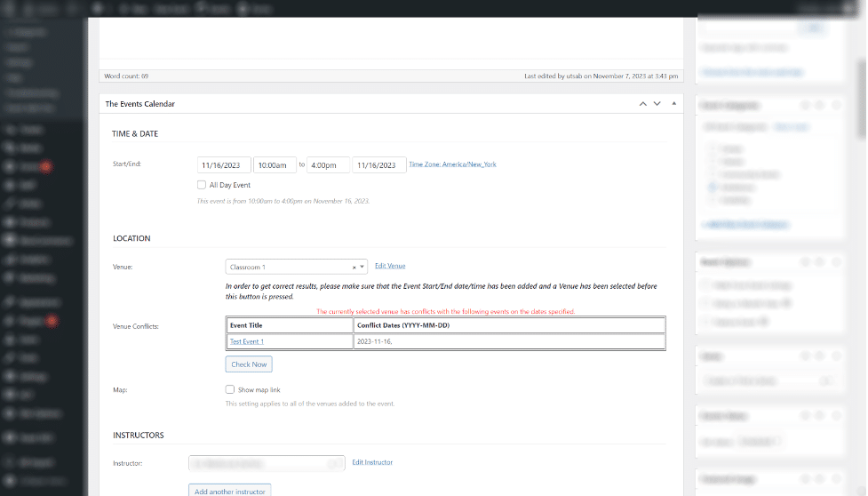Clear the Classroom 1 venue selection
Viewport: 868px width, 496px height.
(x=354, y=268)
